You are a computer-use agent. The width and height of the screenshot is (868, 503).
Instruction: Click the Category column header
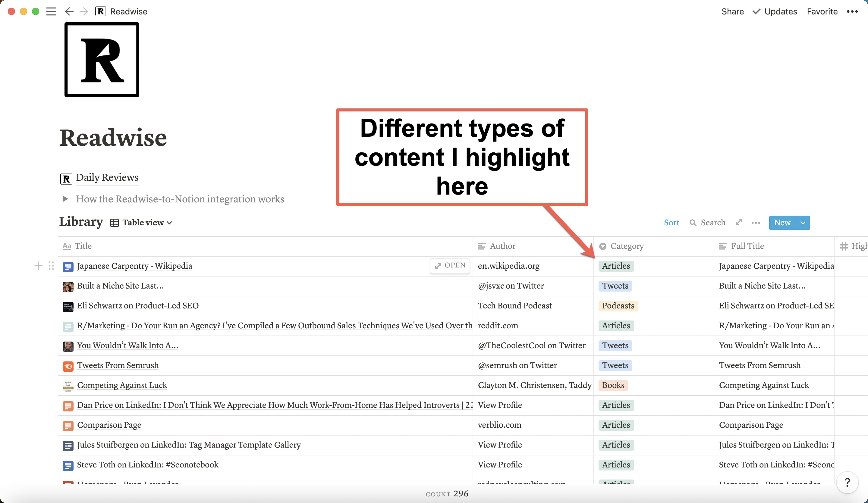click(653, 246)
